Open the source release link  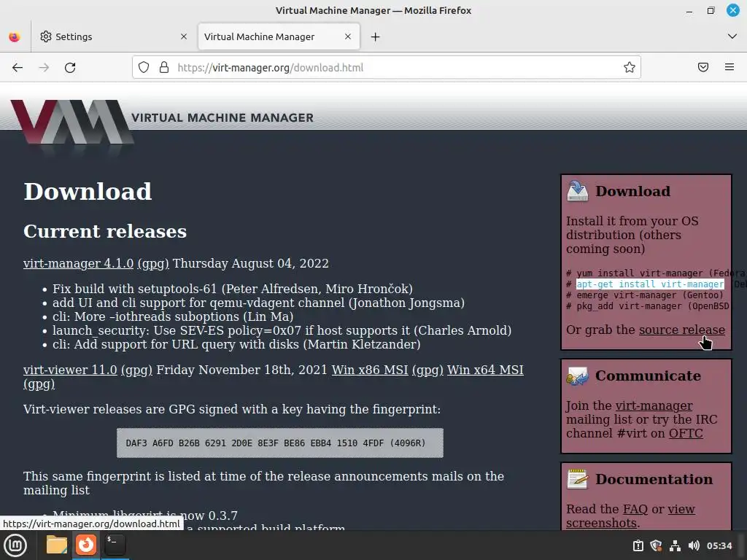coord(682,330)
